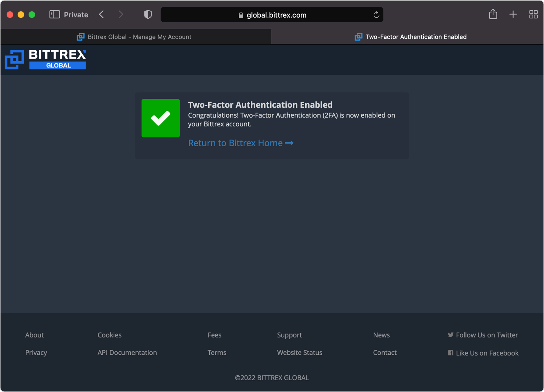Open the News footer link
Image resolution: width=544 pixels, height=392 pixels.
coord(381,335)
